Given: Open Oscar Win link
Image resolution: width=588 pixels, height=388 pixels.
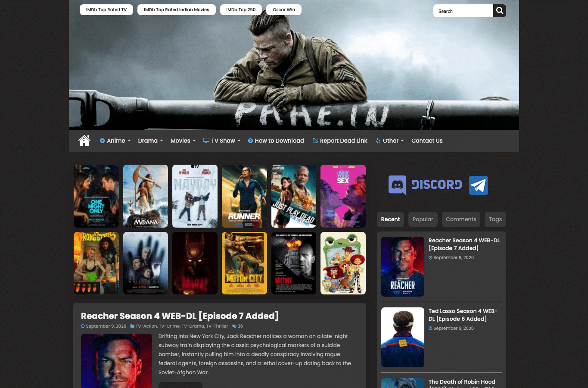Looking at the screenshot, I should click(284, 9).
